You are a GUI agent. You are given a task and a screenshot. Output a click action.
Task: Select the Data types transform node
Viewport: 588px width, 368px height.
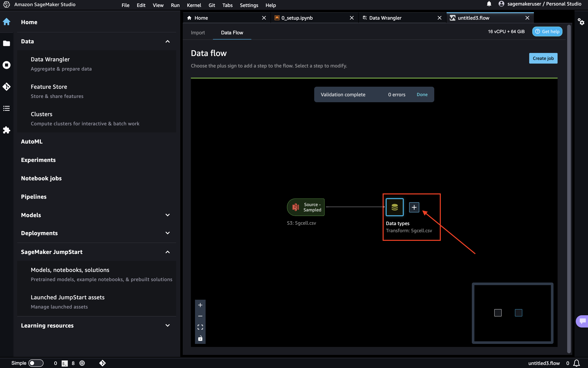click(395, 207)
